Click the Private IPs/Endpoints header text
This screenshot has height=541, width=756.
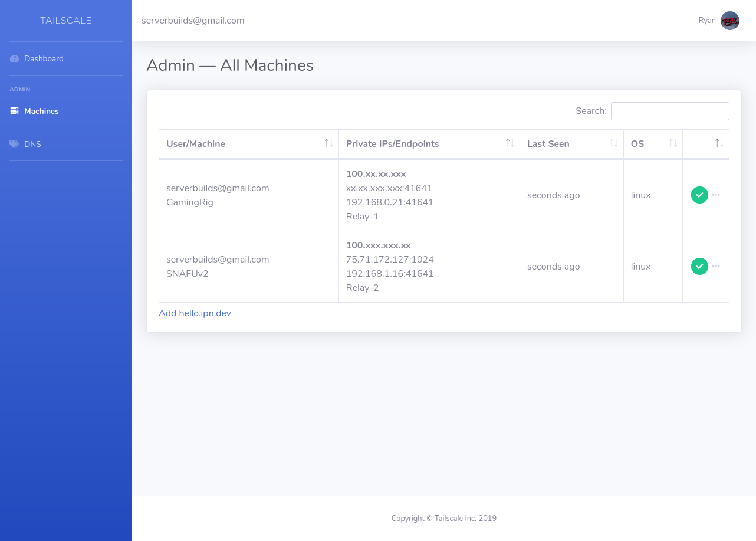[393, 144]
